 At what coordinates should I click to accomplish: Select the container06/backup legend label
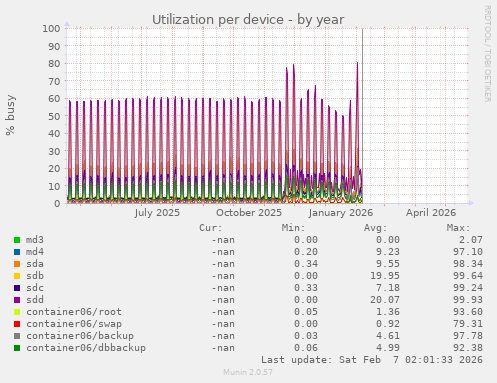coord(80,336)
